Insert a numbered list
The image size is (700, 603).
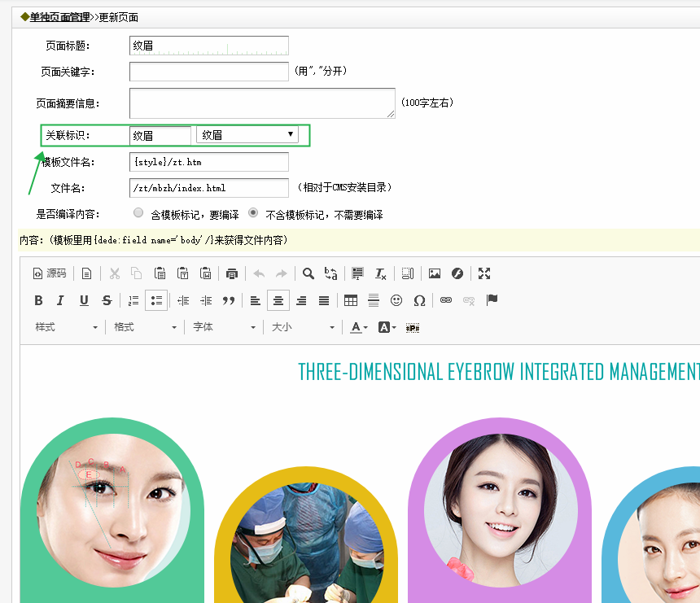(x=133, y=300)
